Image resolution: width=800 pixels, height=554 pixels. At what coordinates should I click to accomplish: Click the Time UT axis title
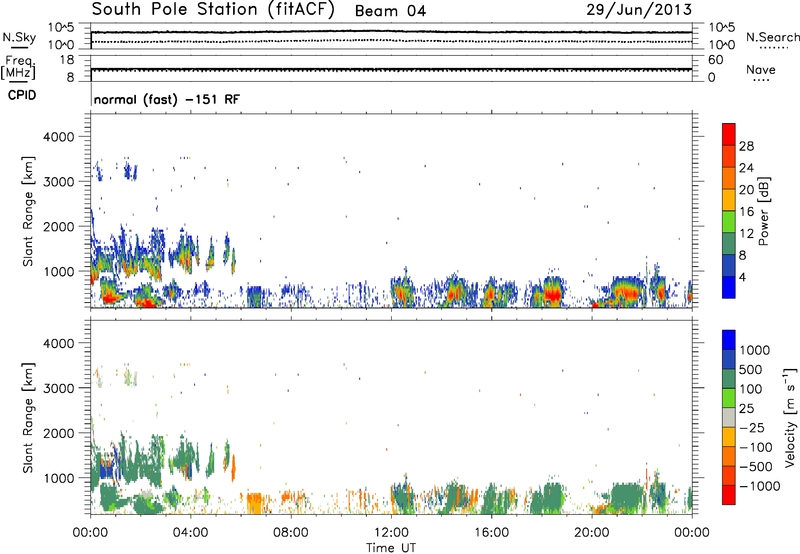(391, 548)
